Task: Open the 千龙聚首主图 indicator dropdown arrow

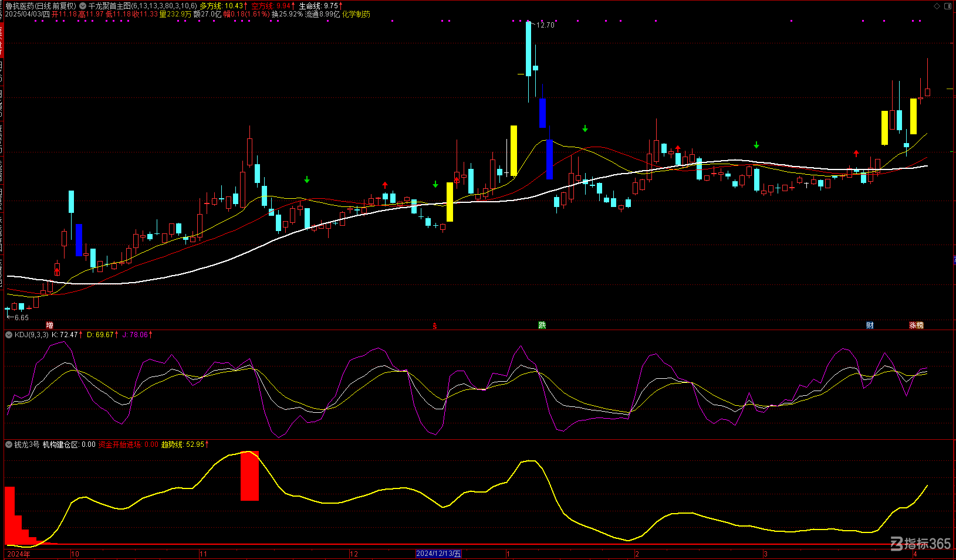Action: 83,6
